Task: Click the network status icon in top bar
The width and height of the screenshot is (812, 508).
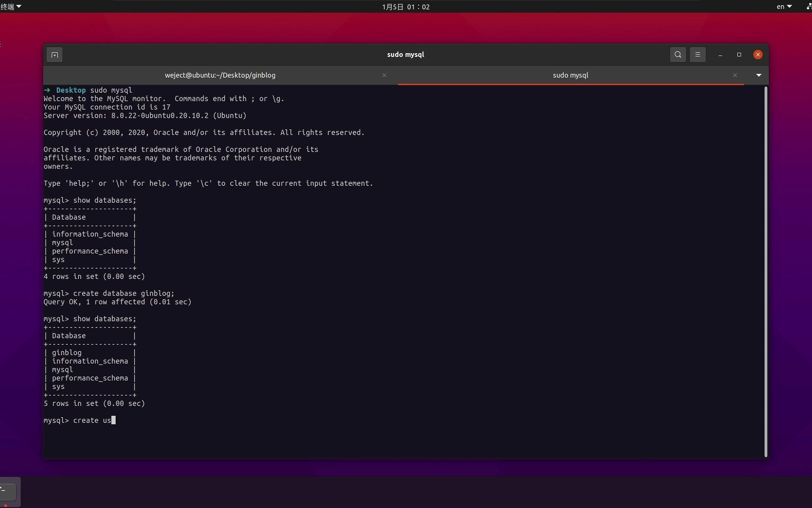Action: pyautogui.click(x=809, y=7)
